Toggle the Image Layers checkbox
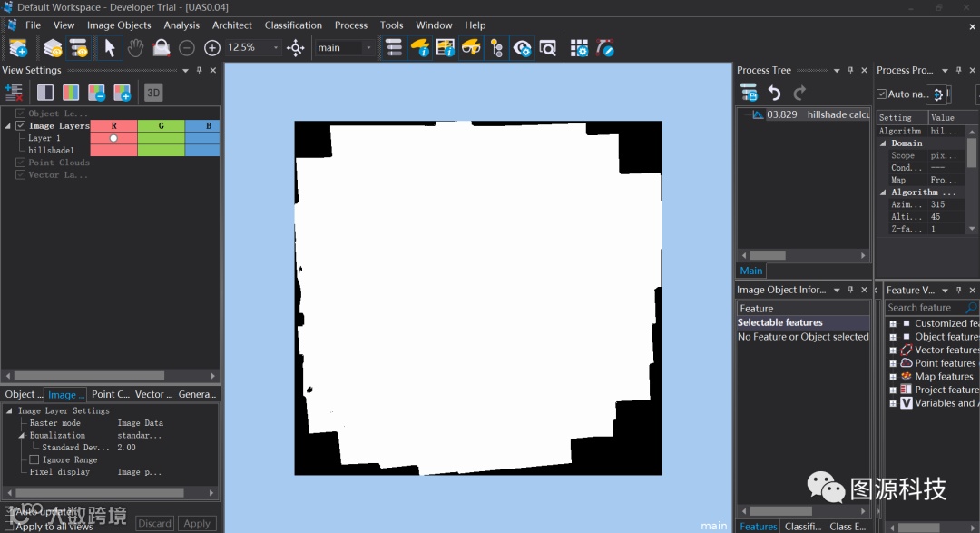Screen dimensions: 980x533 click(x=21, y=125)
